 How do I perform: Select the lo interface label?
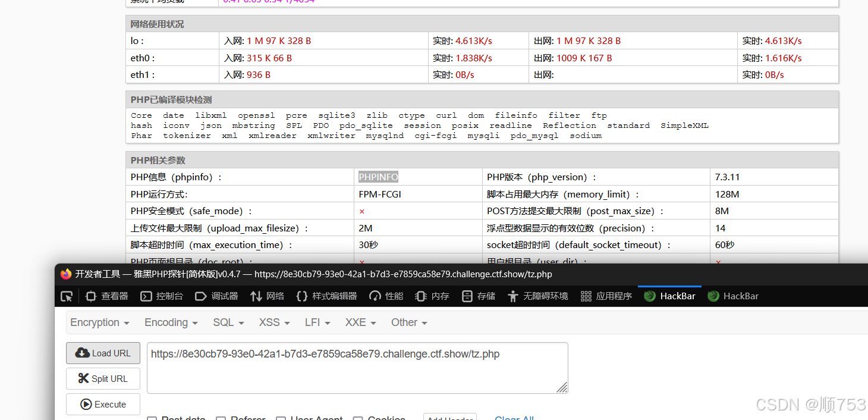(137, 41)
